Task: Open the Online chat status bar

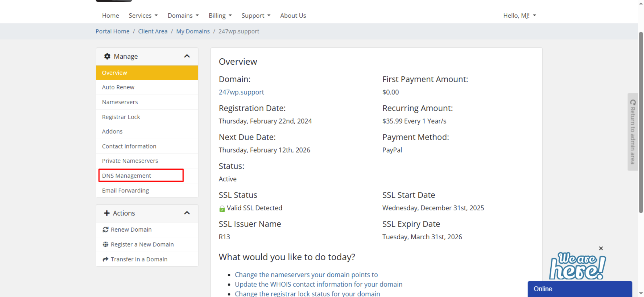Action: pos(580,289)
